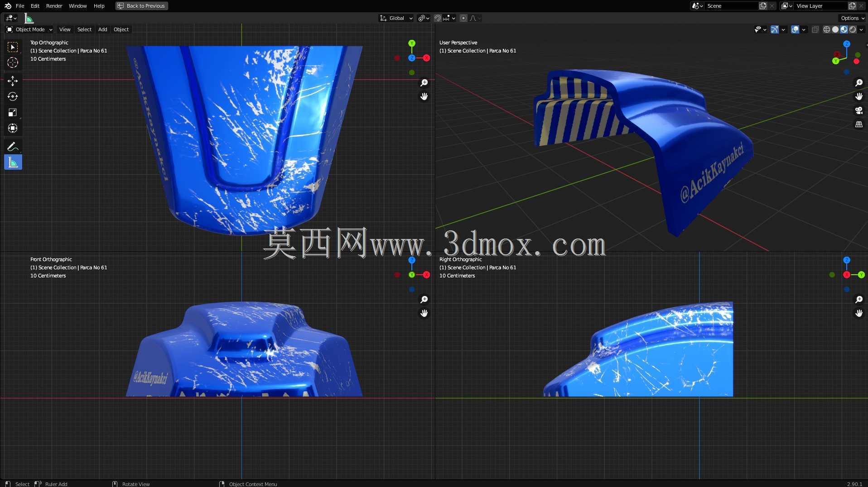Screen dimensions: 868x487
Task: Expand overlays settings dropdown arrow
Action: (804, 29)
